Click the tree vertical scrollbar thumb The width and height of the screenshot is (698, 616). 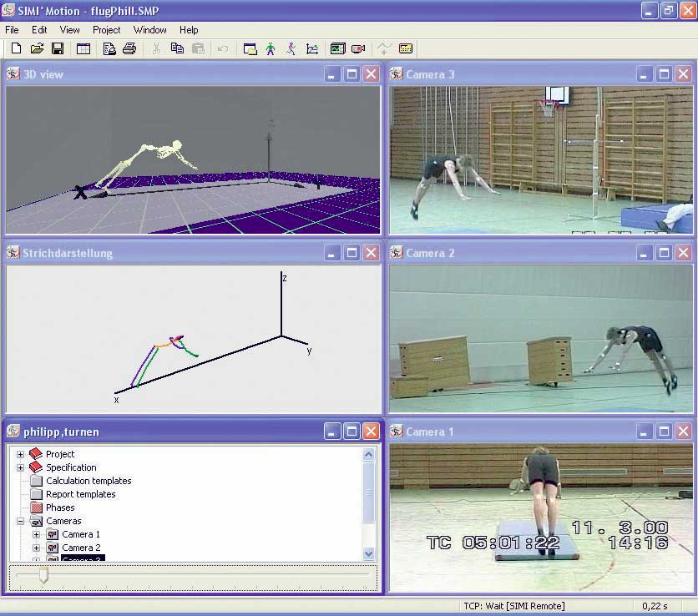pos(368,492)
